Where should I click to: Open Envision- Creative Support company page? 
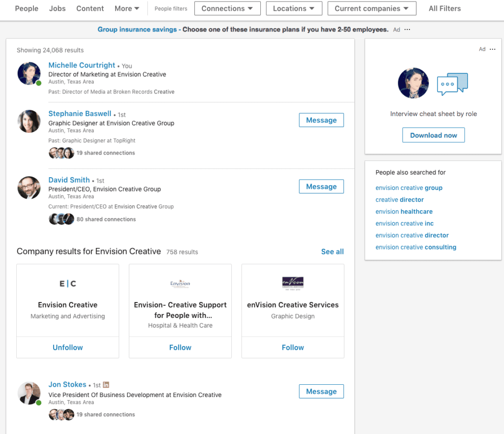pos(180,310)
